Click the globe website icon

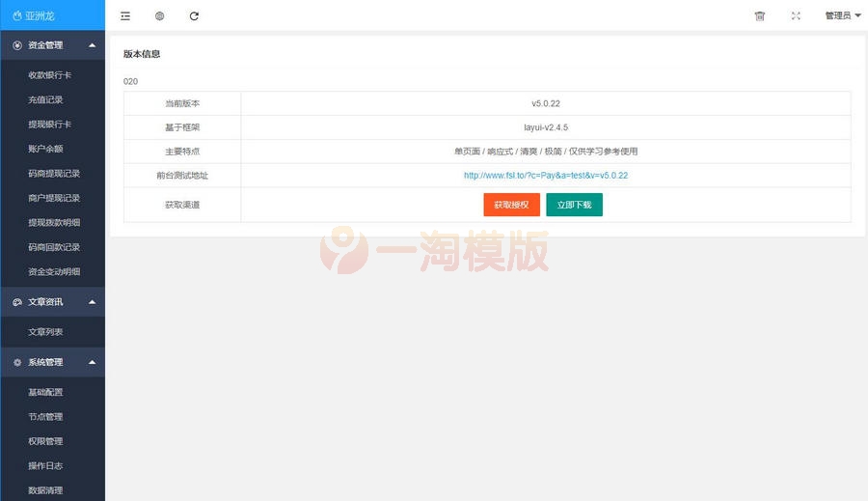click(159, 16)
